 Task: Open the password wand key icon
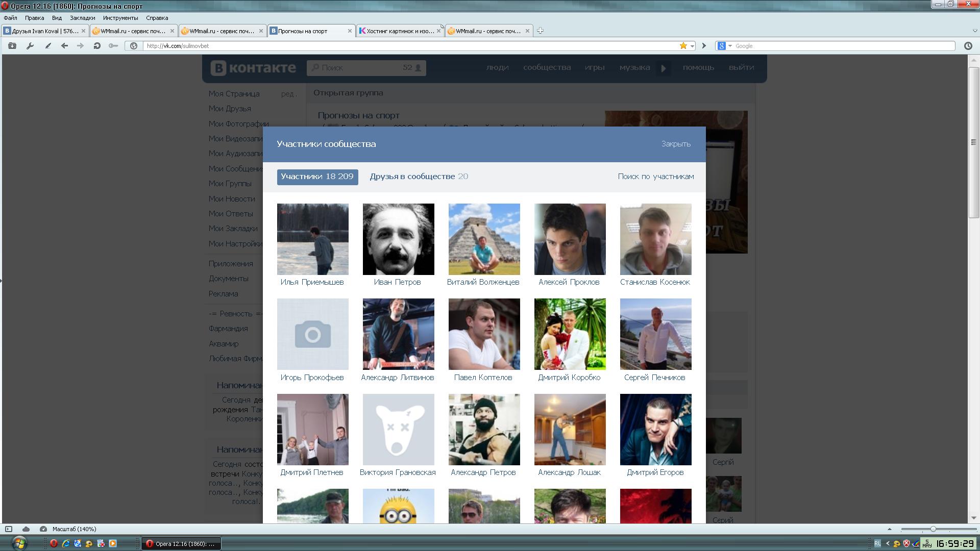coord(113,46)
